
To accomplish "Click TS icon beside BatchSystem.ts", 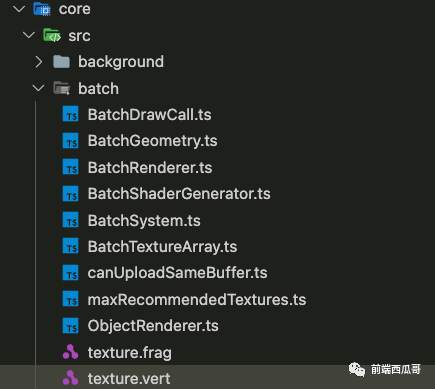I will [x=71, y=220].
